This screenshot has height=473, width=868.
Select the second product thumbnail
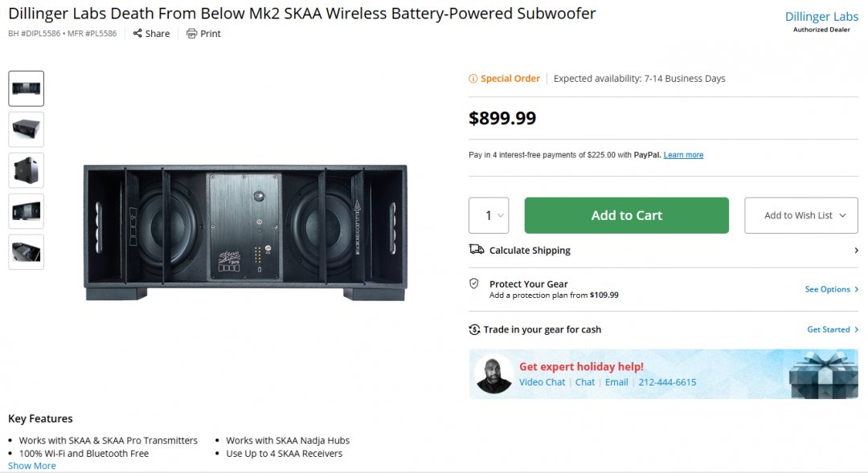(x=27, y=129)
